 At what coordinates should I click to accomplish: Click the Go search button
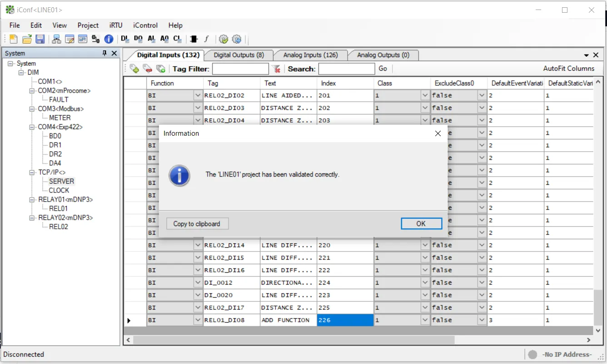click(x=383, y=69)
